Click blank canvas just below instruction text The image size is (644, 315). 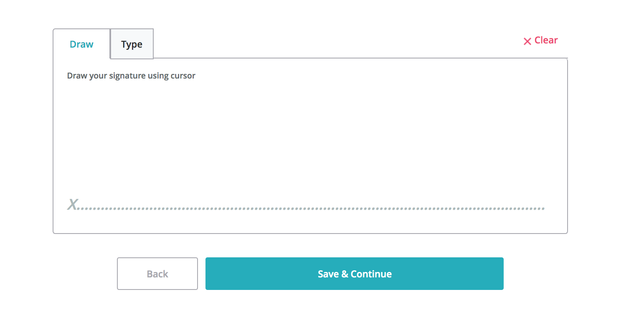(x=131, y=96)
